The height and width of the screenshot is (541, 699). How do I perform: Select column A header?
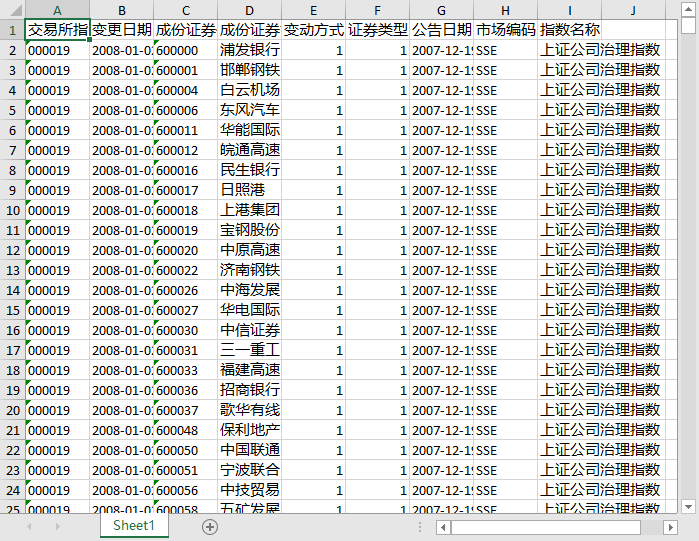tap(57, 10)
